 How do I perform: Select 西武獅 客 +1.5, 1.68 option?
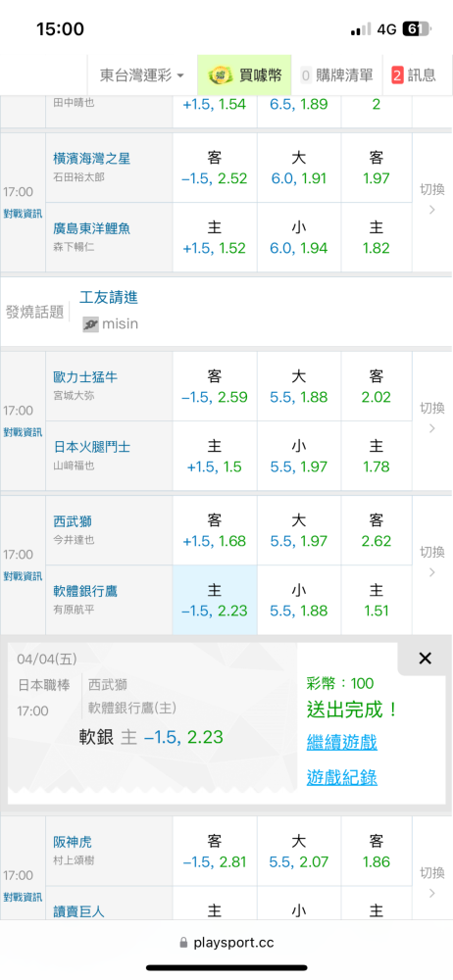coord(215,530)
